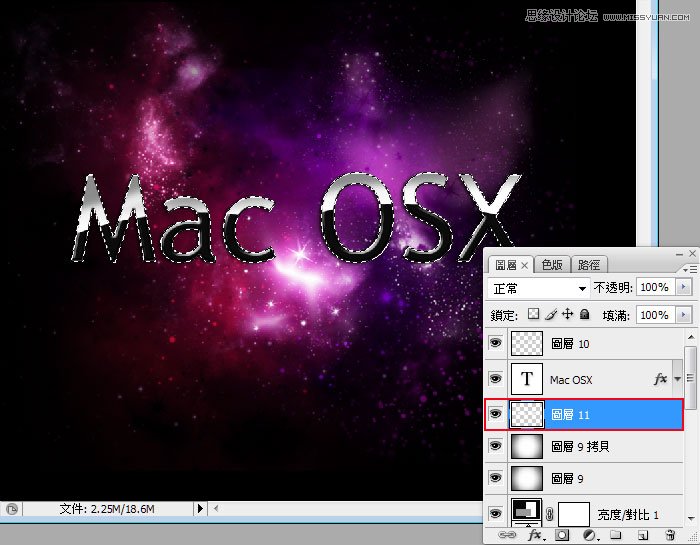Add a layer mask
Screen dimensions: 700x545
562,535
